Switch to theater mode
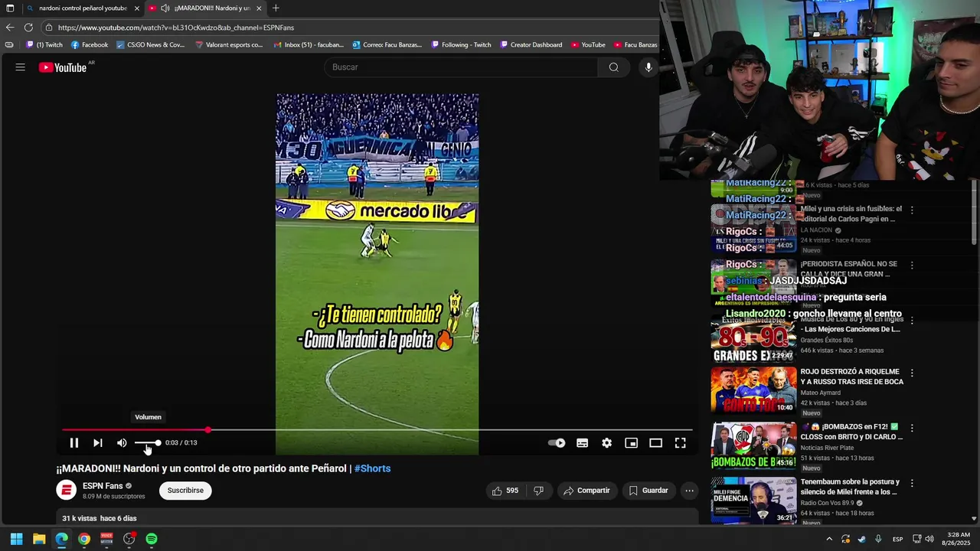 pos(656,443)
